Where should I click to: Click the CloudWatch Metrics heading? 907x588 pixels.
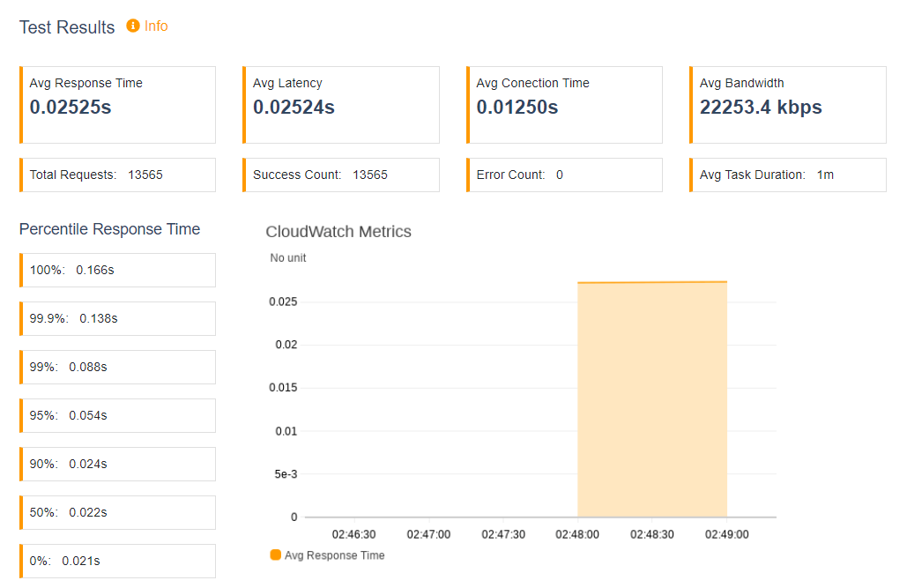[338, 232]
